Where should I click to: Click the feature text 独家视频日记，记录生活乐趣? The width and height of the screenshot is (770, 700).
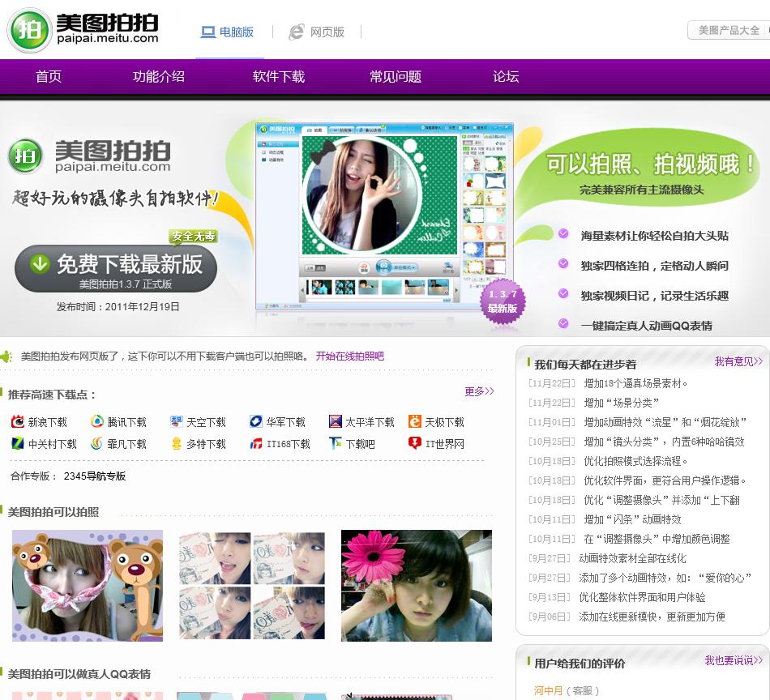(x=654, y=296)
